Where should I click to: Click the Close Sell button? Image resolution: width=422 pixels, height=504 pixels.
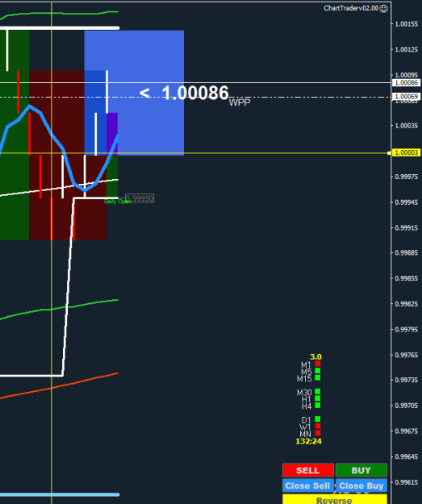(307, 485)
